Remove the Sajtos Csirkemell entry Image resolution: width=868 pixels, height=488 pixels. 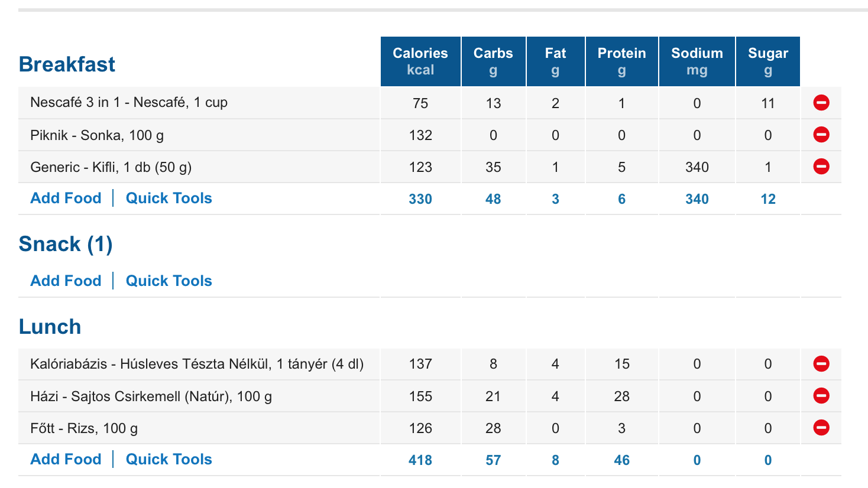click(x=821, y=396)
